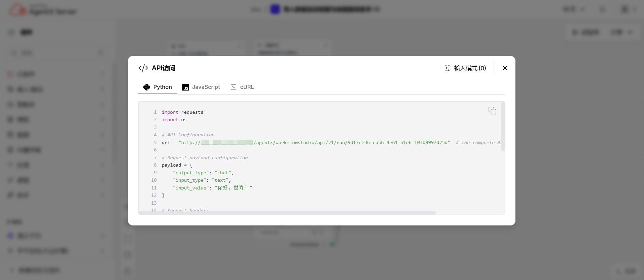The width and height of the screenshot is (644, 280).
Task: Switch to the Python tab
Action: pos(157,87)
